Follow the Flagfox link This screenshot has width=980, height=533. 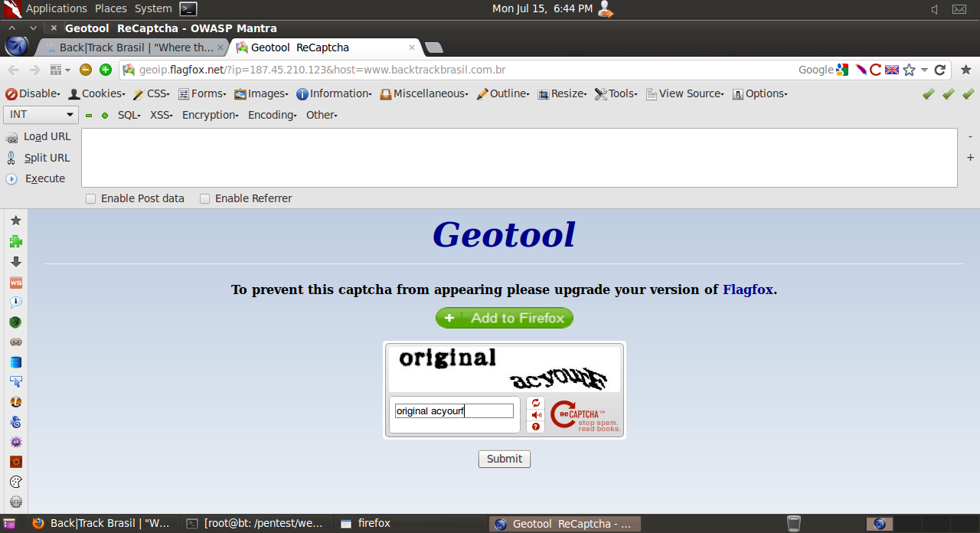748,289
